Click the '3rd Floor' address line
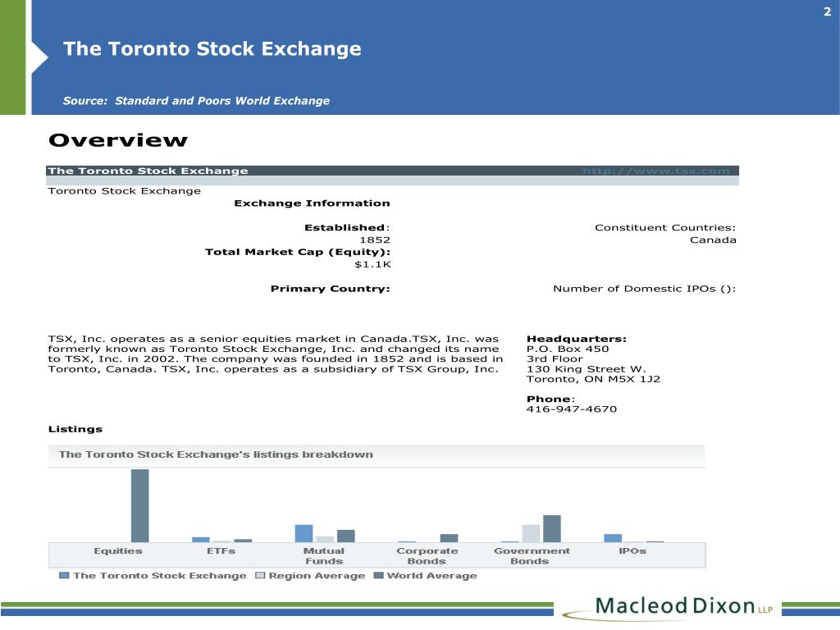 555,359
